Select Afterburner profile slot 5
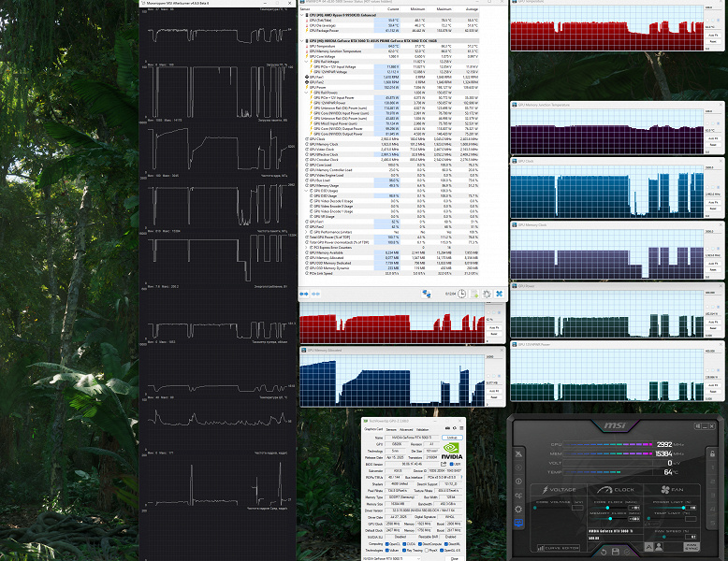 point(713,523)
